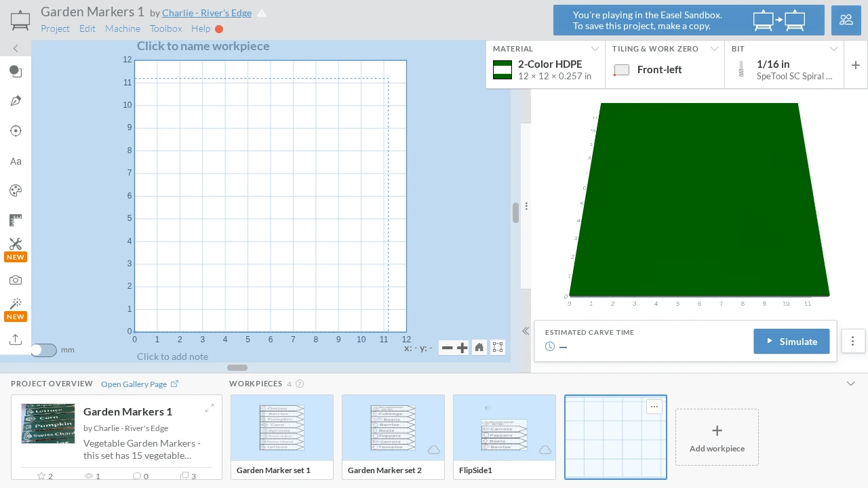Expand the Material dropdown
The height and width of the screenshot is (488, 868).
coord(595,49)
